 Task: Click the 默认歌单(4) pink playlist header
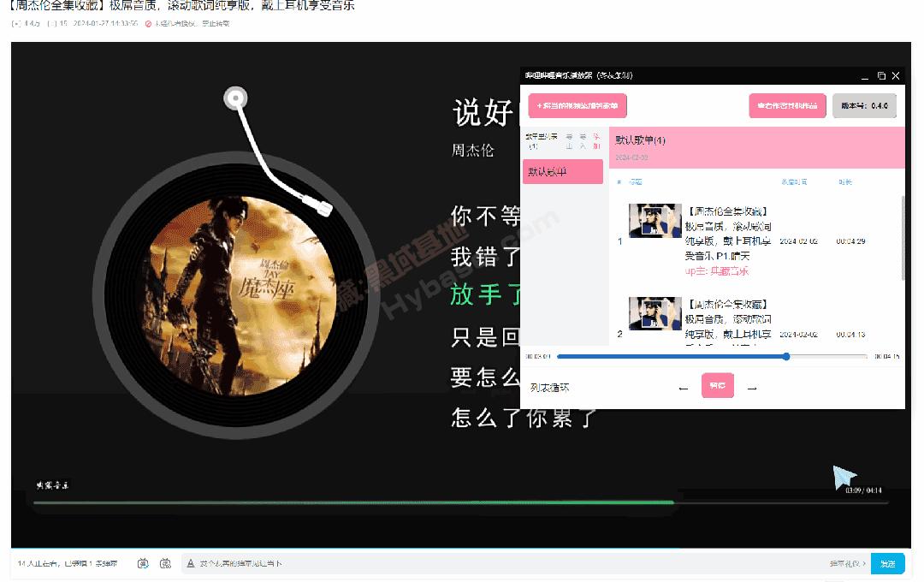756,147
